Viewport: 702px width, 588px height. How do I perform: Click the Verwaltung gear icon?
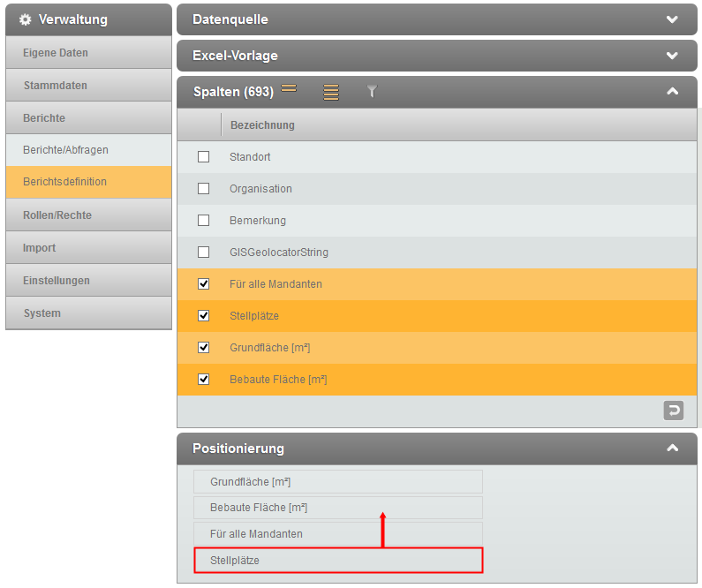(25, 19)
